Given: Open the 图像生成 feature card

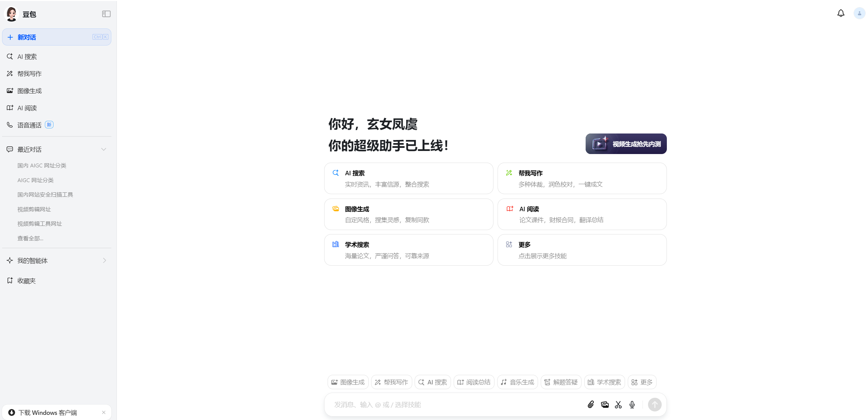Looking at the screenshot, I should [x=408, y=214].
